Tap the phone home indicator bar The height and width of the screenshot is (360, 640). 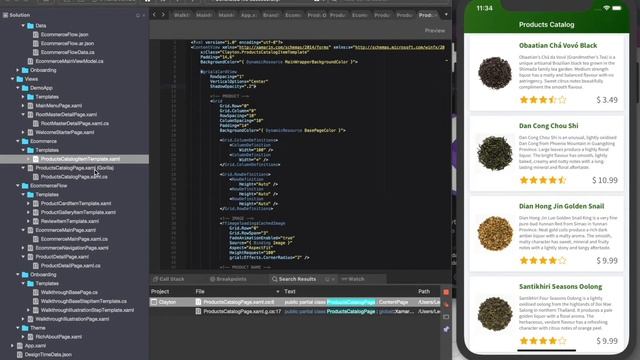point(546,350)
